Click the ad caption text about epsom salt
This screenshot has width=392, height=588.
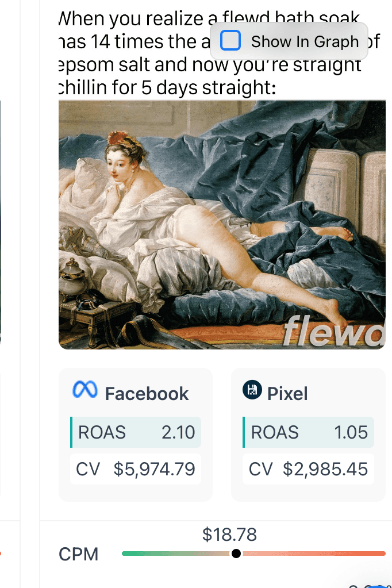[220, 53]
